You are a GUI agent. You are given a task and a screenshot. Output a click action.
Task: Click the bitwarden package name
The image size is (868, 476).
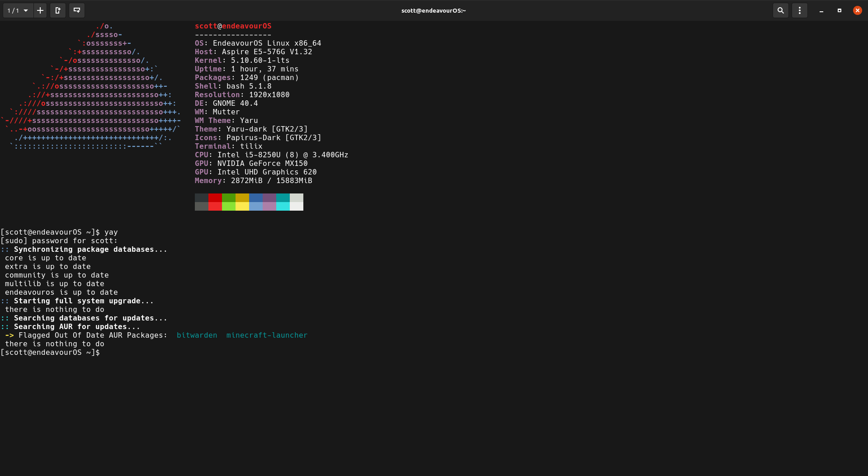197,335
